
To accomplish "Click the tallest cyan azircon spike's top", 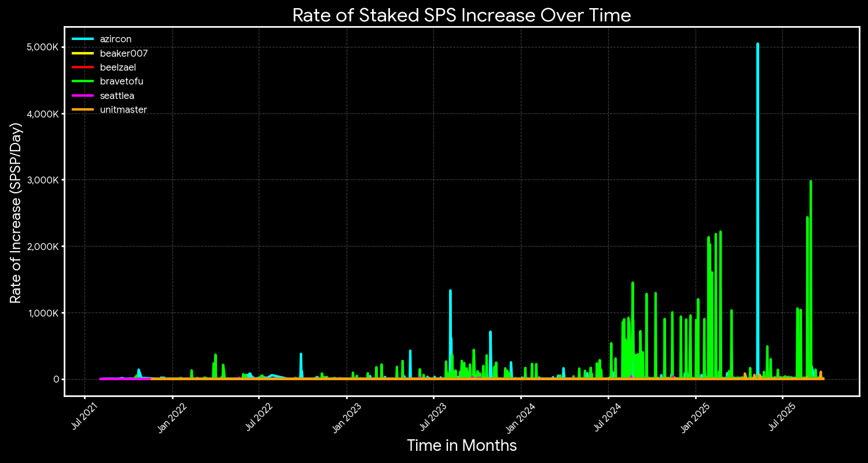I will (757, 44).
